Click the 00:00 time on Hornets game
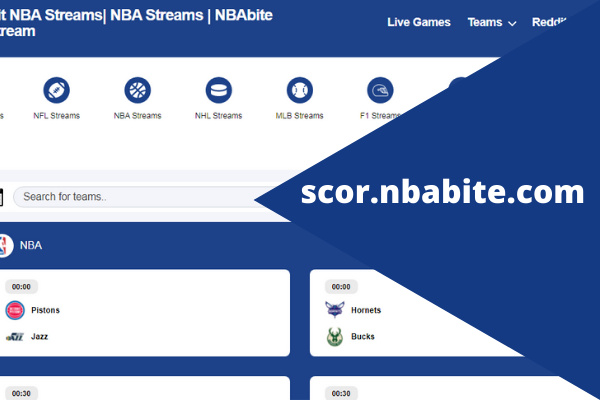 point(341,287)
